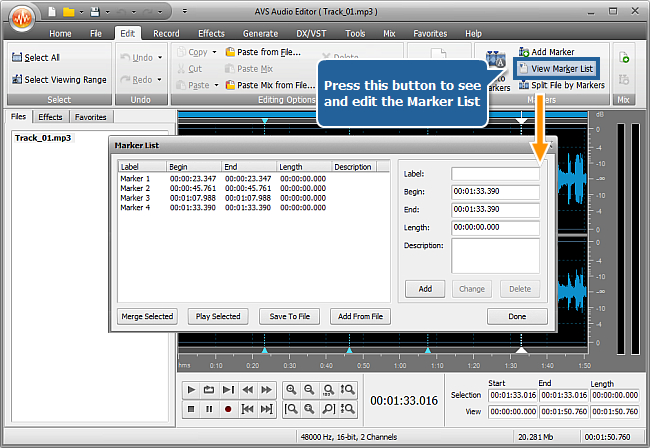This screenshot has height=448, width=650.
Task: Click the AVS Audio Editor application logo
Action: (22, 18)
